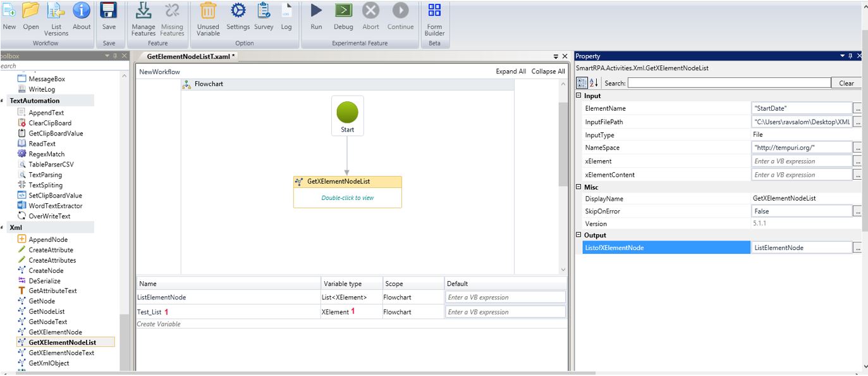Viewport: 868px width, 376px height.
Task: Click the Run play icon
Action: pos(316,11)
